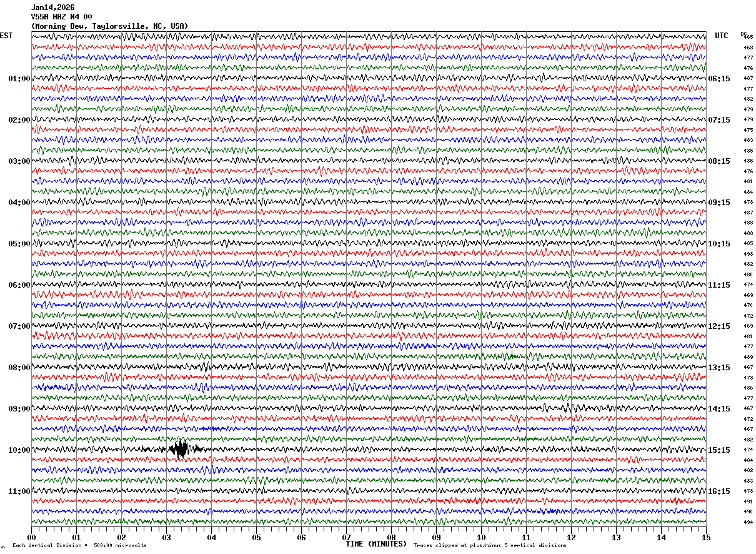Image resolution: width=756 pixels, height=554 pixels.
Task: Click the 08 minute tick label
Action: (391, 537)
